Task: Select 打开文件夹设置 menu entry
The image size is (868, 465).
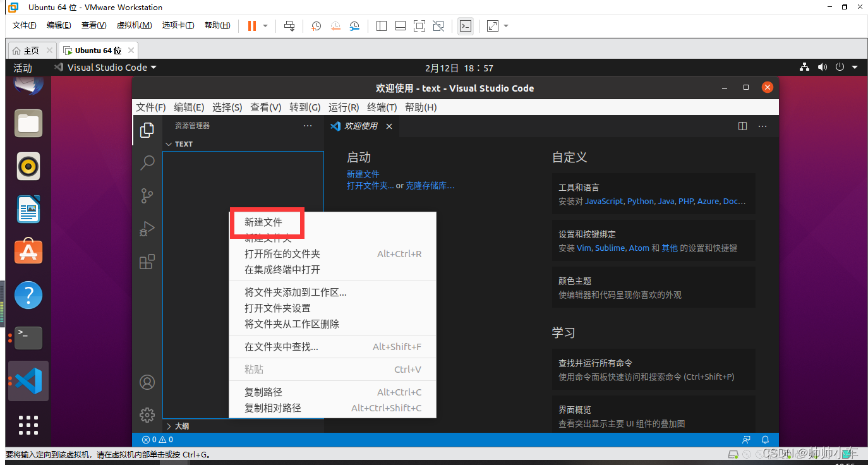Action: coord(332,308)
